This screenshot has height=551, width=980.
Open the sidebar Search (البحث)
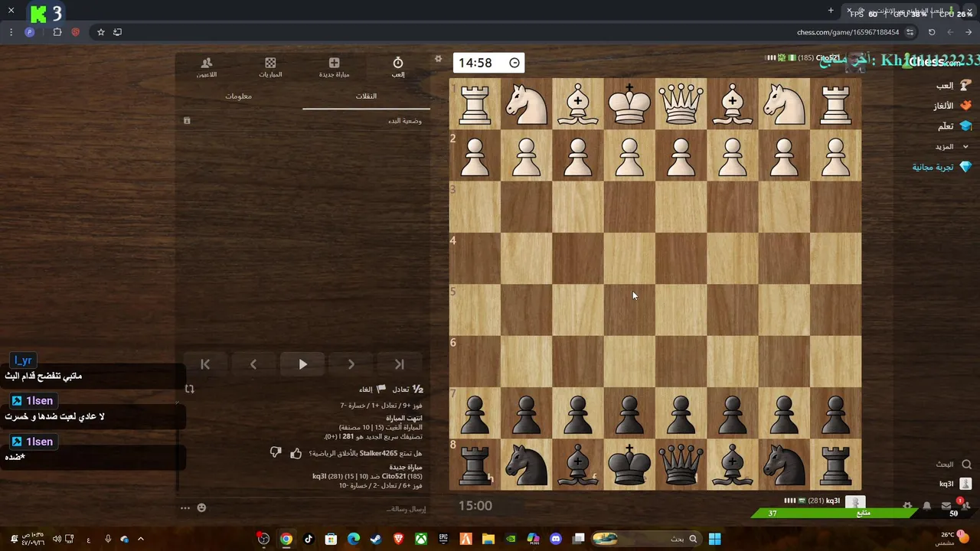coord(952,465)
